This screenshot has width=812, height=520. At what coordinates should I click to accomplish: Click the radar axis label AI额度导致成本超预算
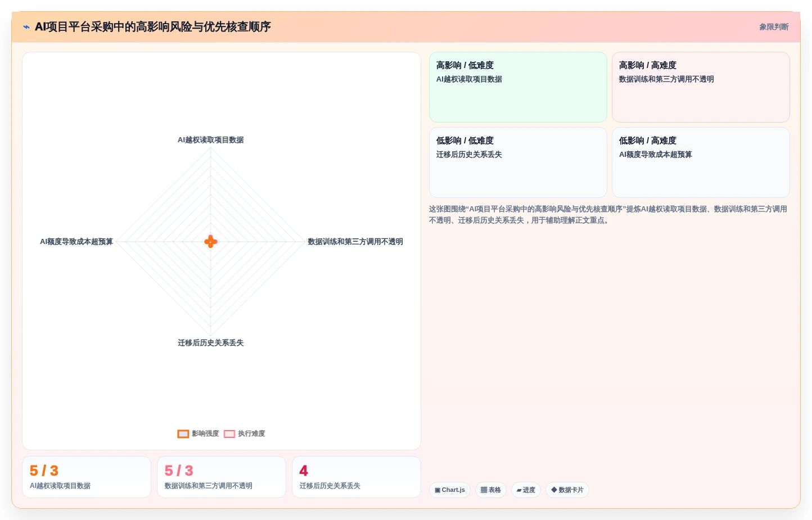click(76, 242)
